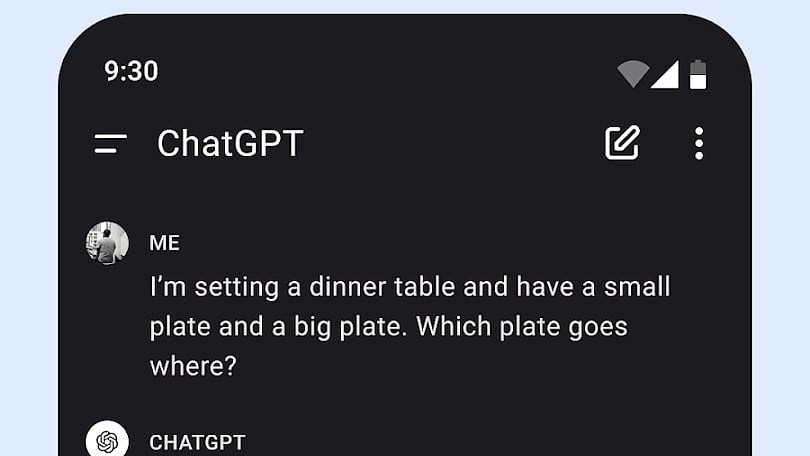The height and width of the screenshot is (456, 810).
Task: Tap the Wi-Fi status icon
Action: click(633, 74)
